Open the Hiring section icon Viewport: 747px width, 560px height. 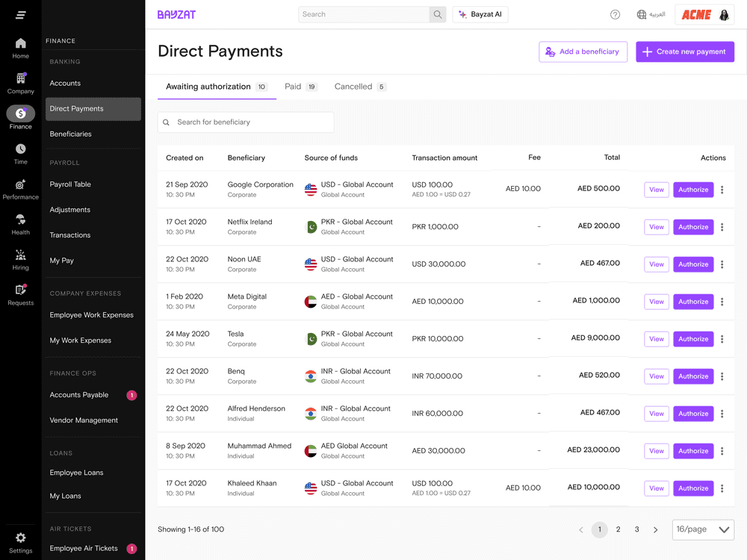click(20, 260)
